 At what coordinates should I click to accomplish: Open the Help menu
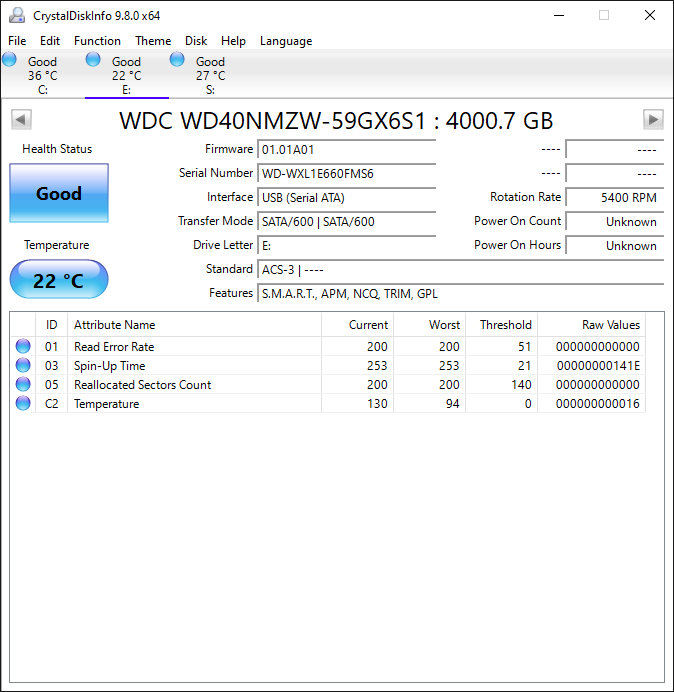pos(233,41)
